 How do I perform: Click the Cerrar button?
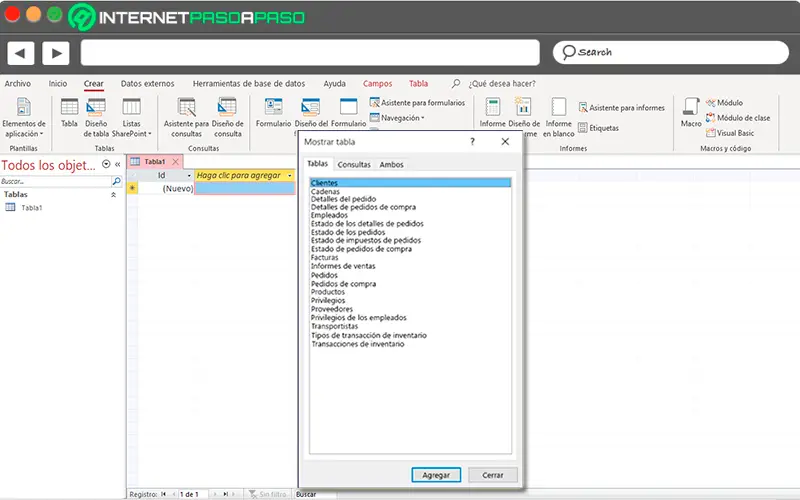[x=493, y=475]
